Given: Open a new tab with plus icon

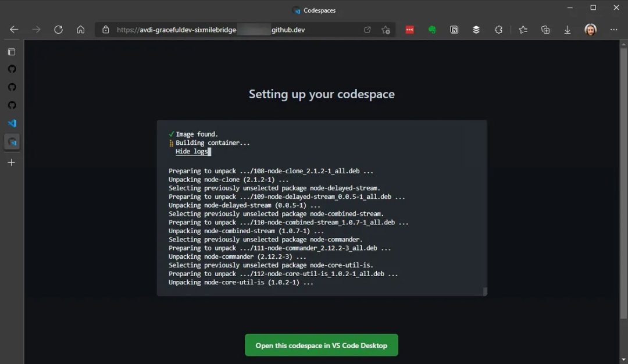Looking at the screenshot, I should point(12,163).
